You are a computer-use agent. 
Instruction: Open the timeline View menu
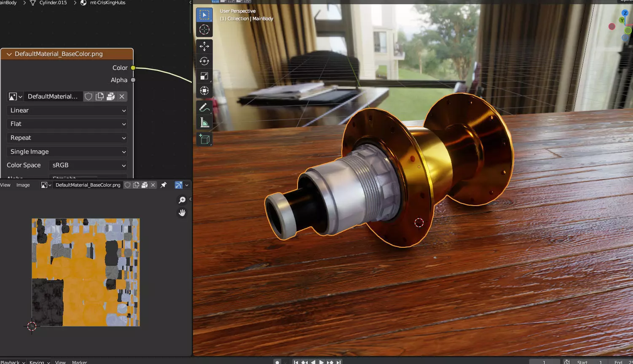point(60,362)
